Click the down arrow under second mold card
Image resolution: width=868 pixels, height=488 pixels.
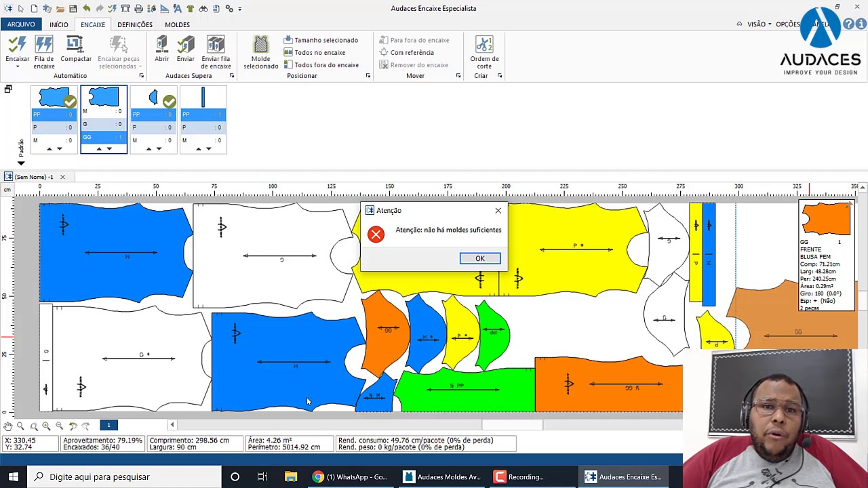tap(109, 149)
